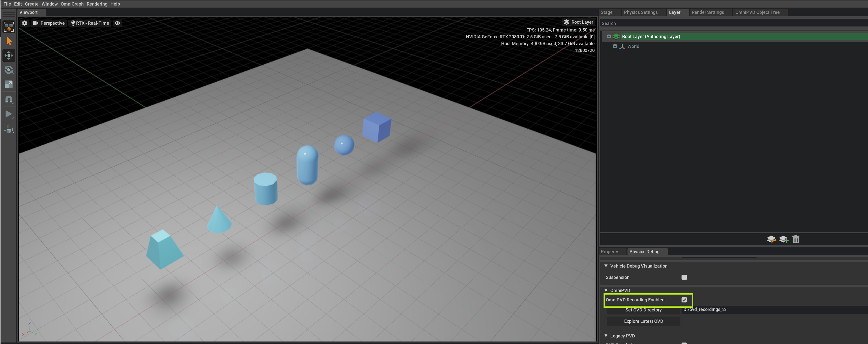Click the World xform axis icon
The width and height of the screenshot is (868, 344).
click(622, 46)
